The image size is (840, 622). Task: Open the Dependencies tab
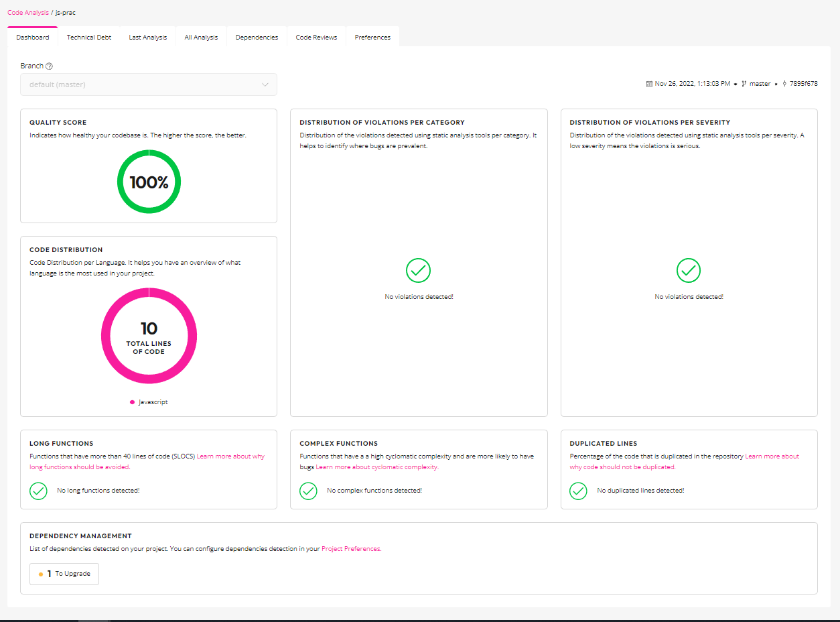pos(257,38)
